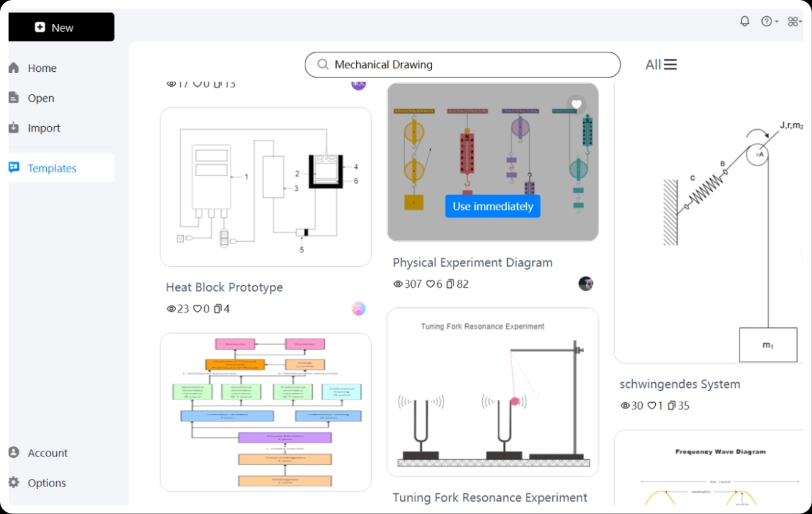The height and width of the screenshot is (514, 812).
Task: Like the Heat Block Prototype template
Action: 197,309
